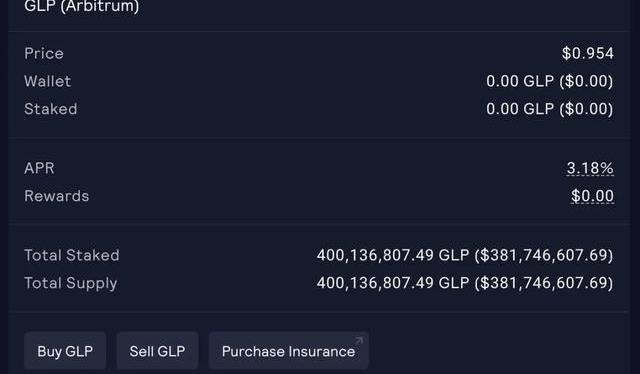Click the underlined $0.00 Rewards value
The width and height of the screenshot is (640, 374).
click(x=592, y=196)
